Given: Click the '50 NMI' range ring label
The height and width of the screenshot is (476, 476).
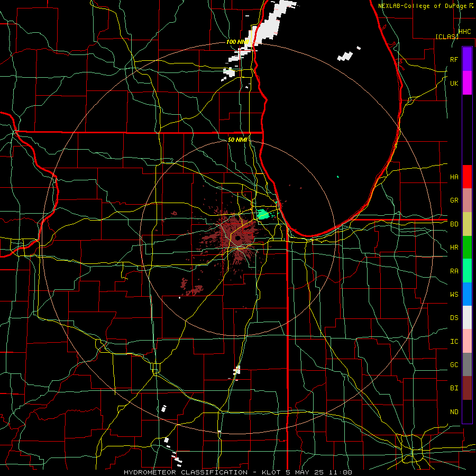Looking at the screenshot, I should pos(237,140).
